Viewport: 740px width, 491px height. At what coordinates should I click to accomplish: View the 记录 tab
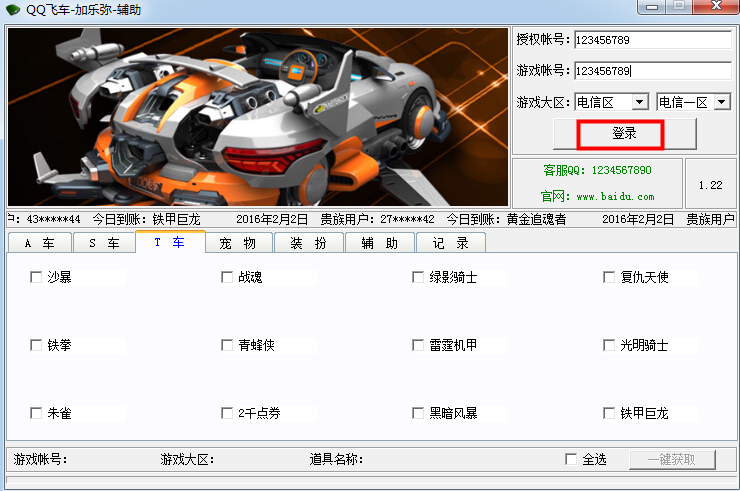coord(451,243)
